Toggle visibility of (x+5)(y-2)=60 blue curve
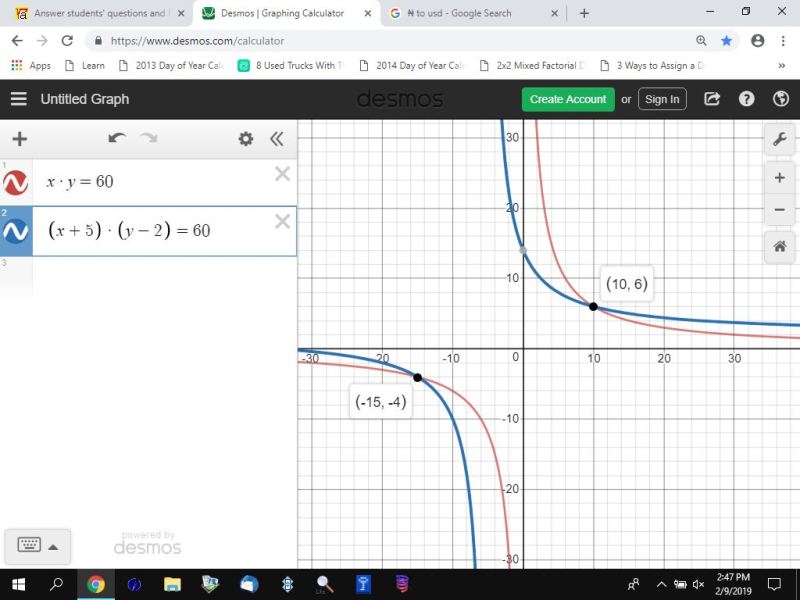This screenshot has height=600, width=800. [x=15, y=231]
